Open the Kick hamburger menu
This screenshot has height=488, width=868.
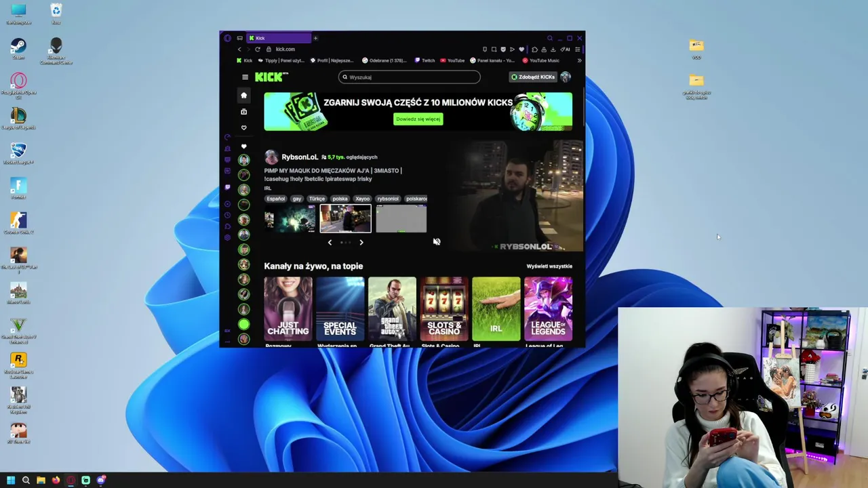[245, 77]
